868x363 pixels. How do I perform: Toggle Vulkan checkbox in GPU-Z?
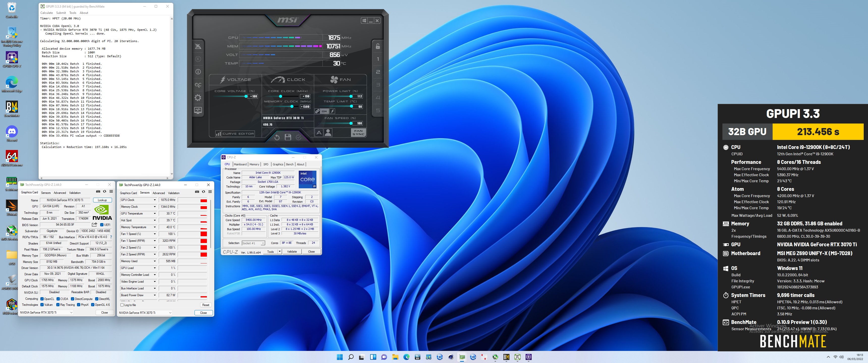42,305
